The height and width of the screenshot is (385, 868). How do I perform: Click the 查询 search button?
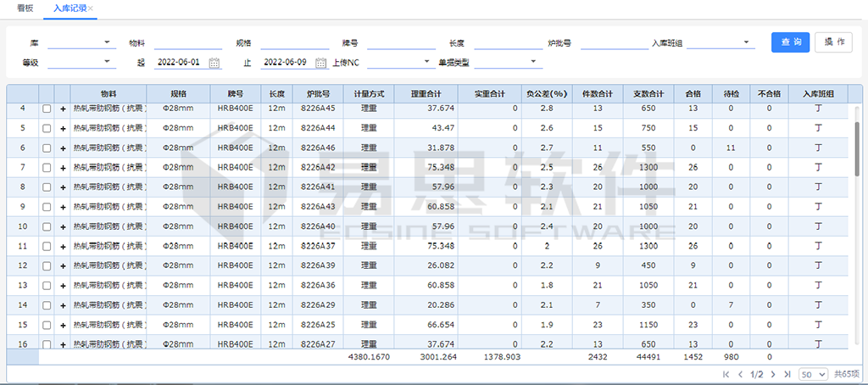[x=790, y=42]
